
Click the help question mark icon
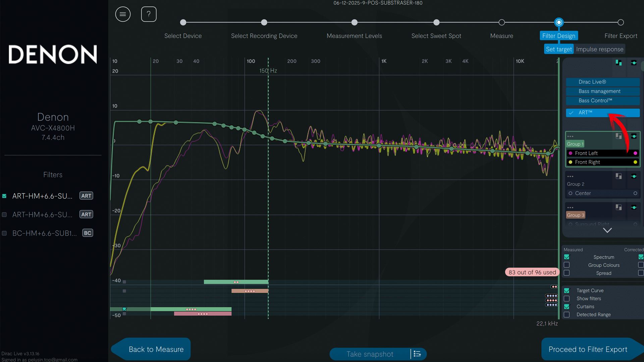pyautogui.click(x=149, y=14)
